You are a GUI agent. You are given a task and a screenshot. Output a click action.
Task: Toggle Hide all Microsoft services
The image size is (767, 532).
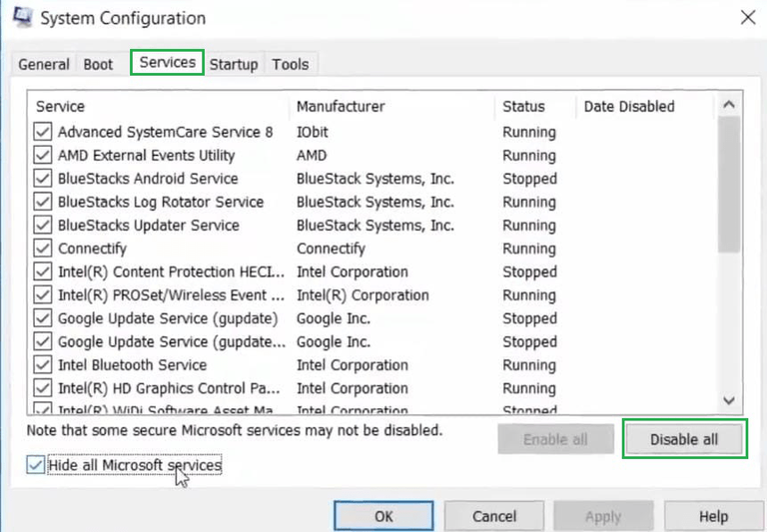[x=36, y=465]
